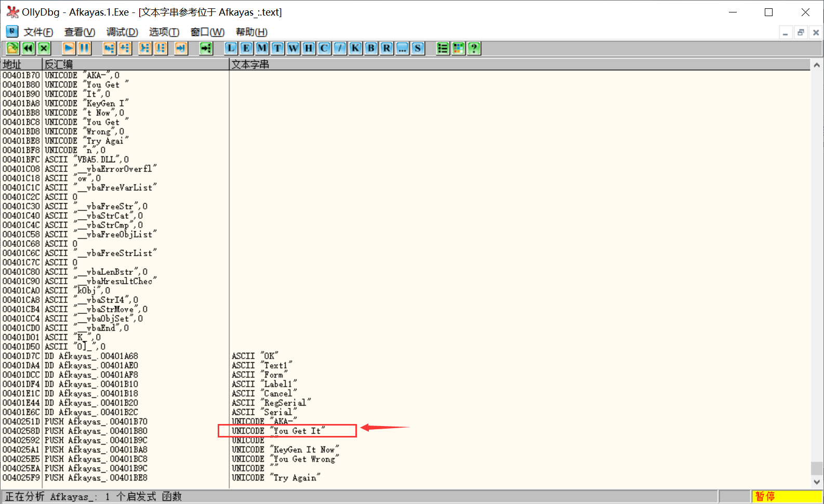
Task: Open the 查看(V) menu
Action: coord(79,32)
